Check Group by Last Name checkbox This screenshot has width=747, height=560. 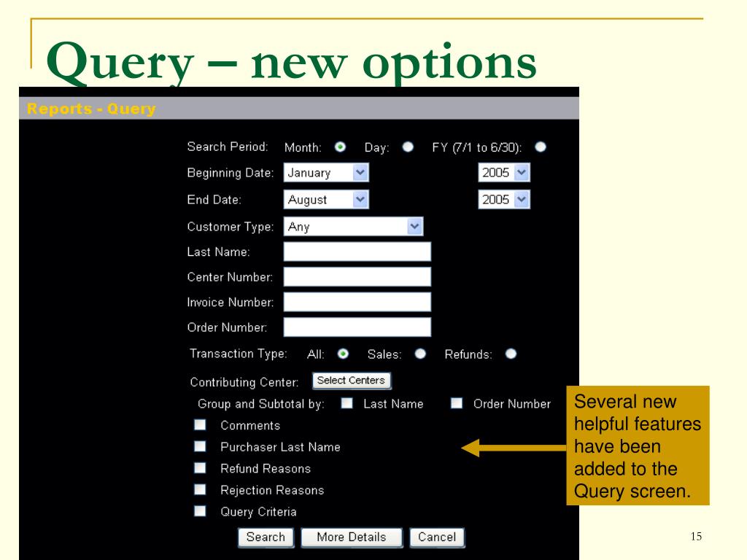(x=347, y=403)
